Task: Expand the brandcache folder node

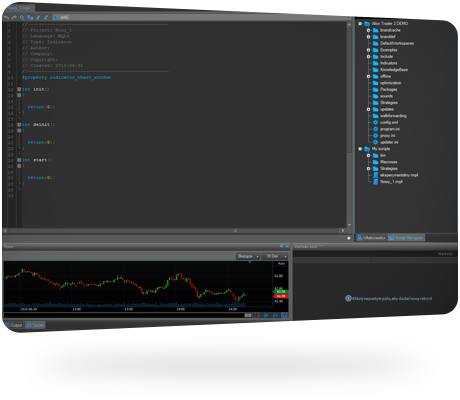Action: click(x=369, y=30)
